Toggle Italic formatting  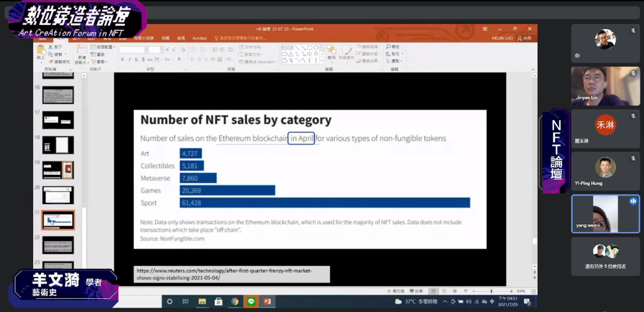coord(129,59)
